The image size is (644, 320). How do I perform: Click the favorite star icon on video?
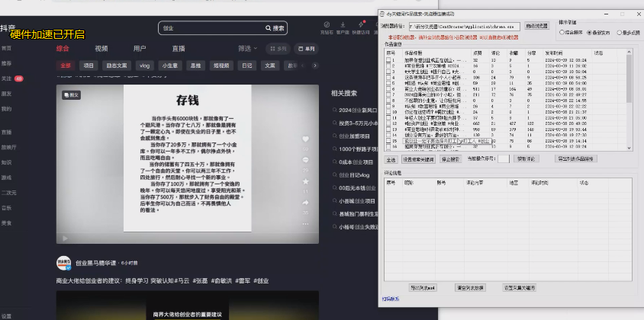coord(306,181)
